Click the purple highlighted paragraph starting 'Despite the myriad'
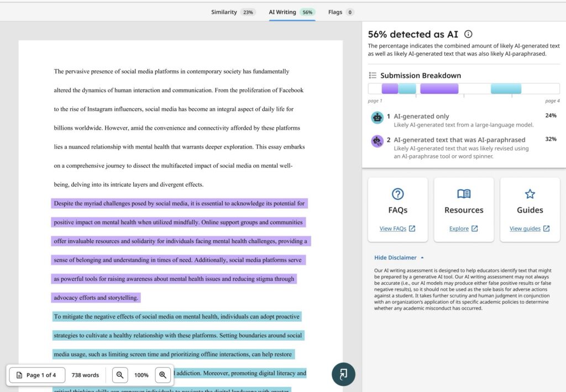 coord(180,250)
